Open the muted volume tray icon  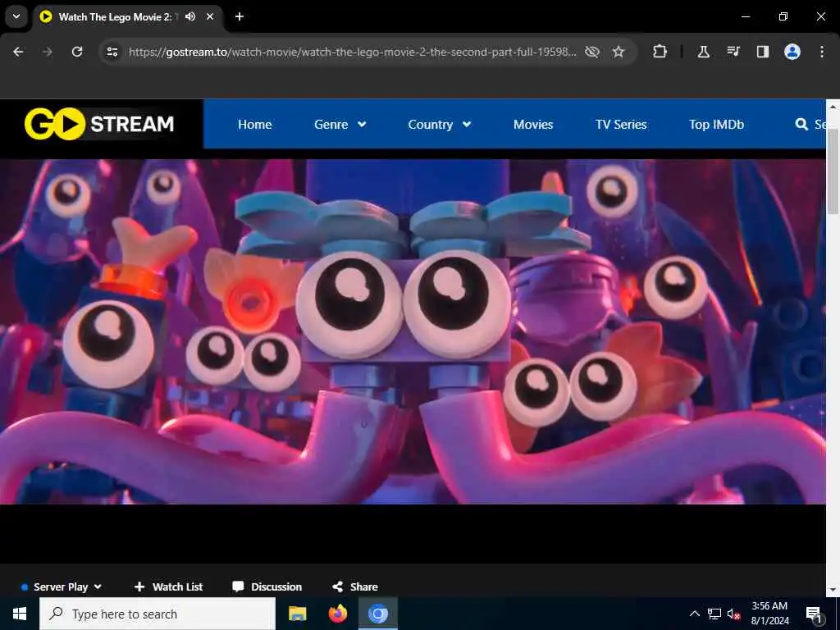pyautogui.click(x=734, y=614)
